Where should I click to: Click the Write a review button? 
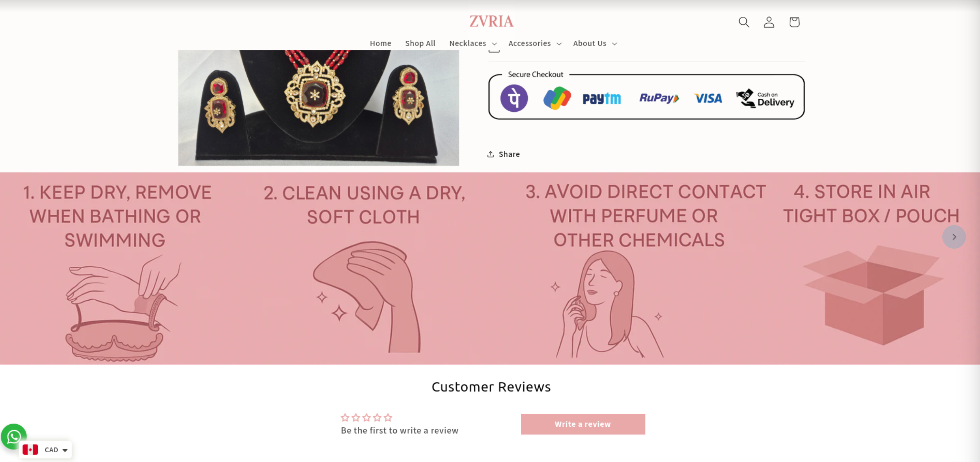point(583,424)
